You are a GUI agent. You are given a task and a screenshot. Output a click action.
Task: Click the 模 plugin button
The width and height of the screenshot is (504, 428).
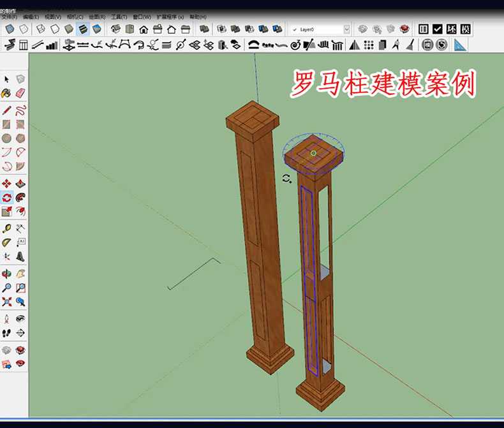coord(466,29)
